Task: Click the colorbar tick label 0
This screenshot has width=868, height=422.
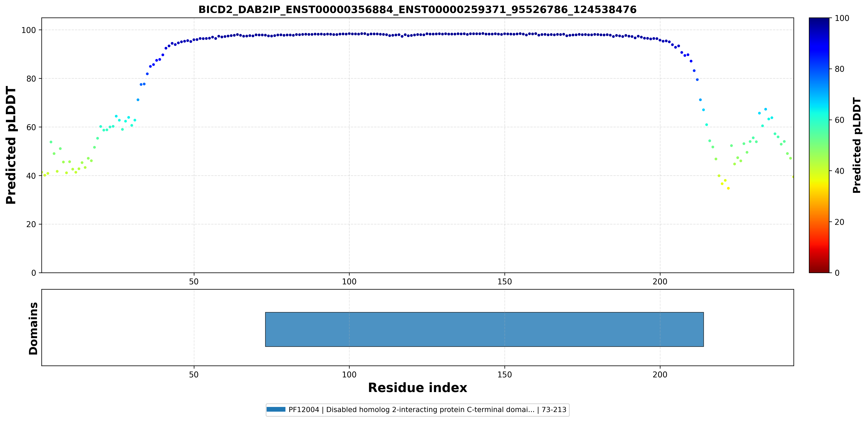Action: point(837,272)
